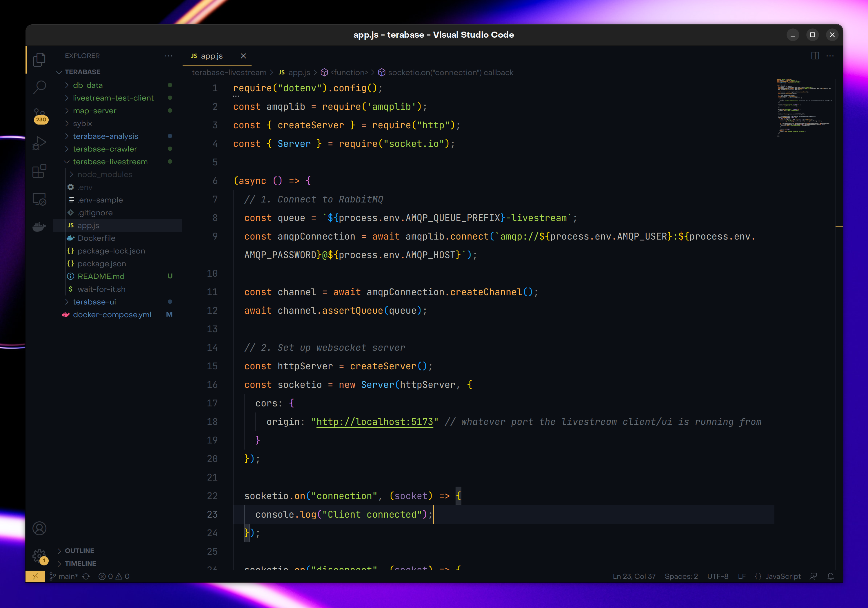Open notifications bell in status bar
Screen dimensions: 868x608
[x=831, y=576]
